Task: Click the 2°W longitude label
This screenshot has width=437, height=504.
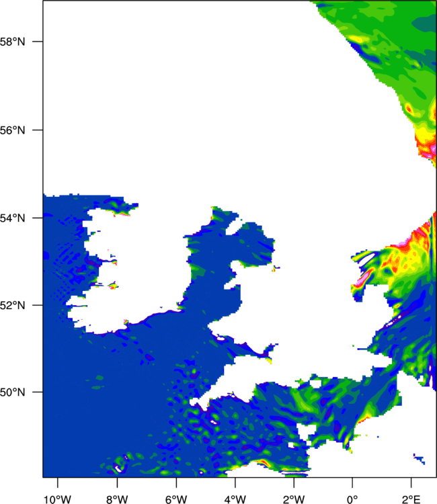Action: click(294, 499)
